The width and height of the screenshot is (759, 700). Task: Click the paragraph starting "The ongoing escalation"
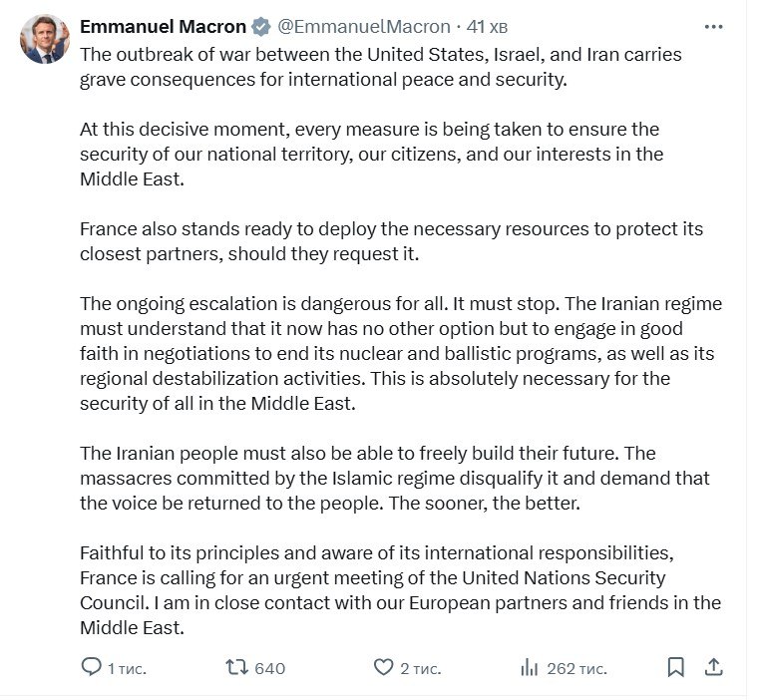[x=399, y=353]
